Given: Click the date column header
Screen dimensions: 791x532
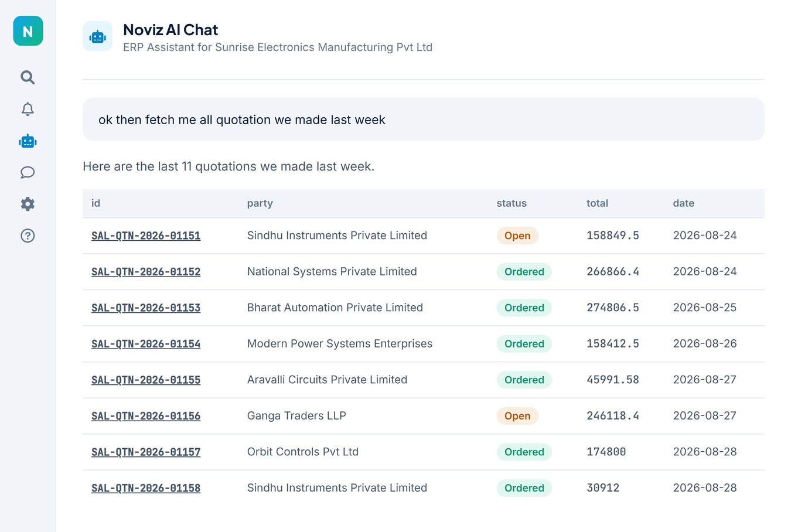Looking at the screenshot, I should [683, 203].
